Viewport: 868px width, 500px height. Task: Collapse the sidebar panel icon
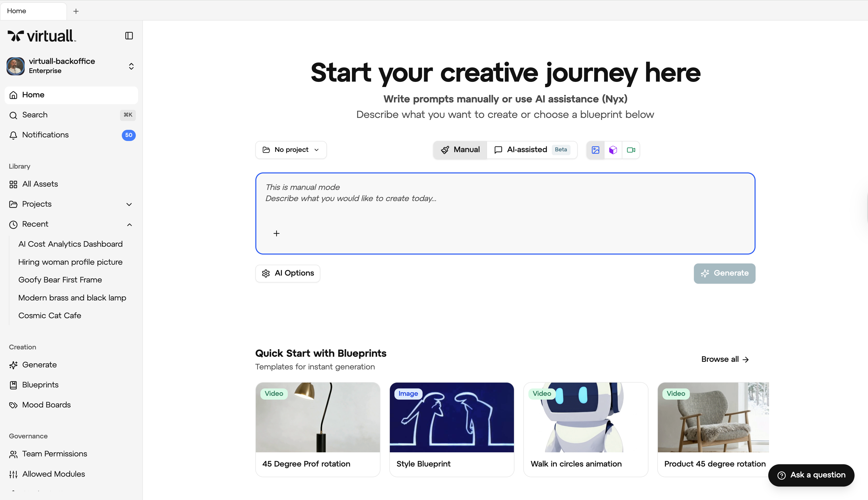[129, 36]
